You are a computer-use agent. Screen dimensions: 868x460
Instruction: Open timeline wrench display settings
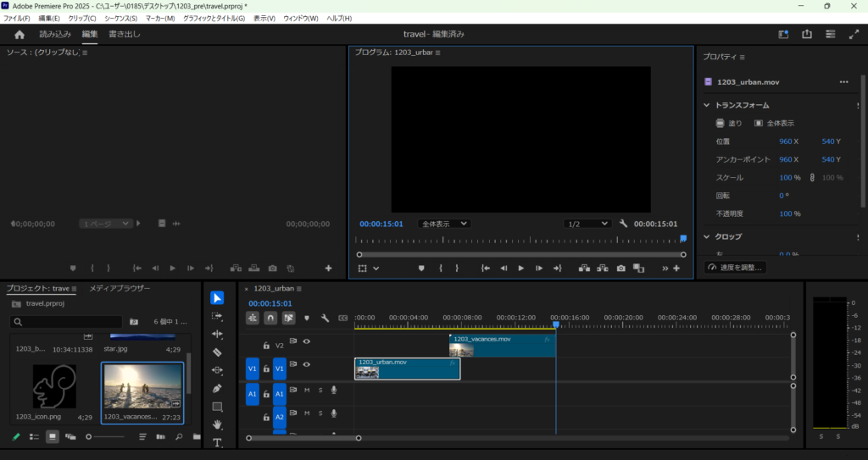[325, 318]
